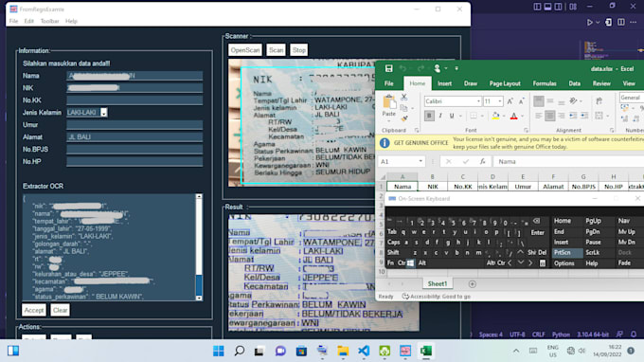
Task: Open Customize Quick Access Toolbar dropdown
Action: pos(456,68)
